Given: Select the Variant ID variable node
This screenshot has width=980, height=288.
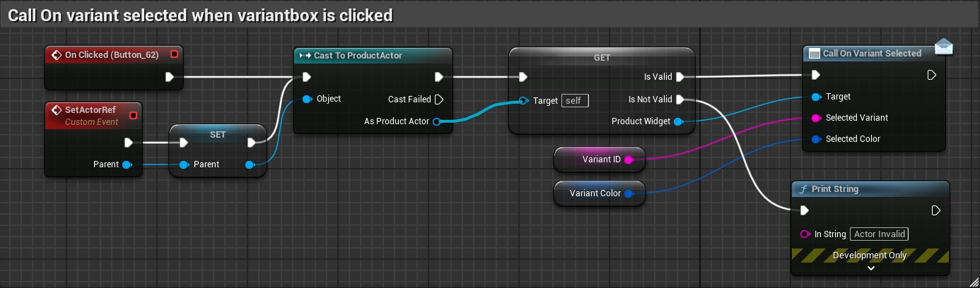Looking at the screenshot, I should [600, 160].
